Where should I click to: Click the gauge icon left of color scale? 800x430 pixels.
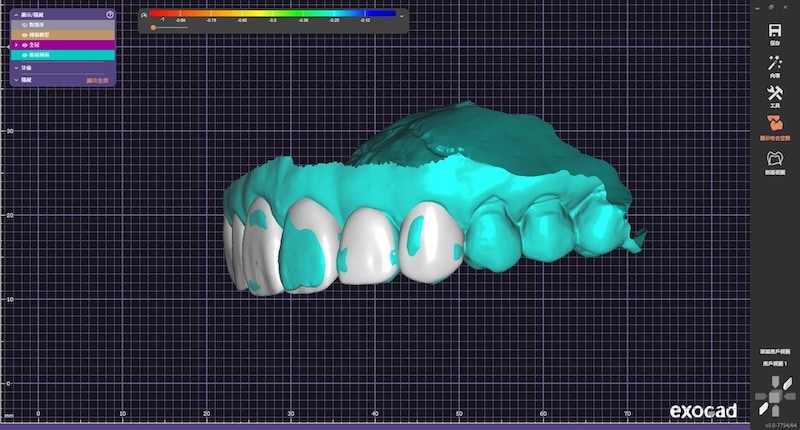(x=145, y=16)
